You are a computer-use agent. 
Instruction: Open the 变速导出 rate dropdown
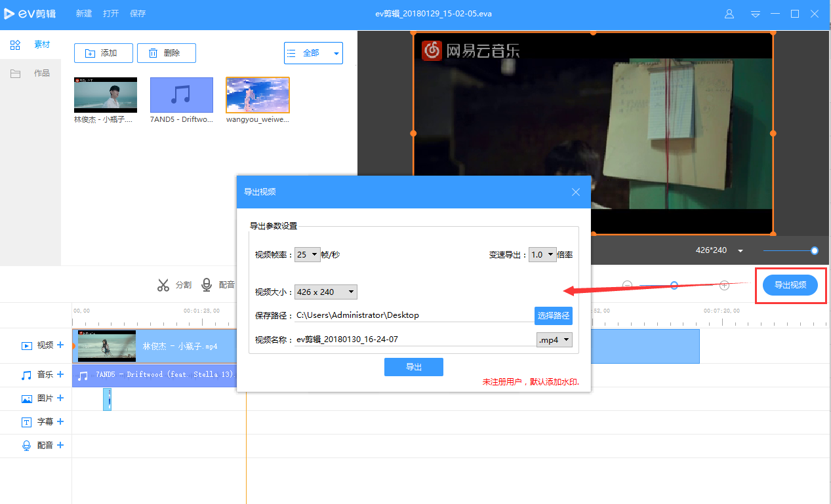(542, 255)
